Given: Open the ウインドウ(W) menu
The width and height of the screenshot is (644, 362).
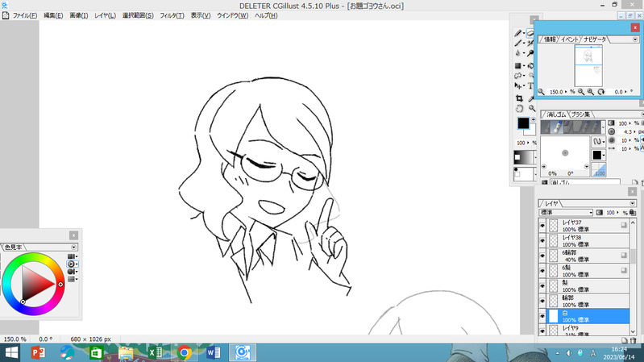Looking at the screenshot, I should (232, 15).
